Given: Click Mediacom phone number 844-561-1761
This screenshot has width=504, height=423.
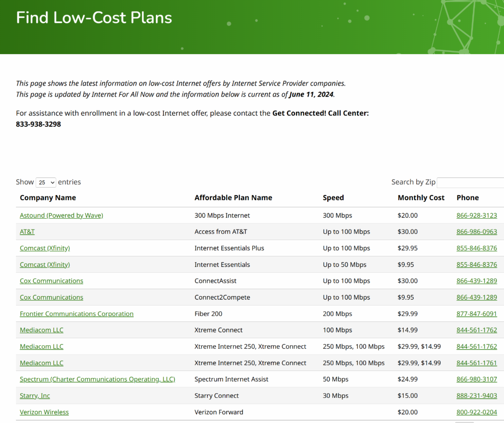Looking at the screenshot, I should tap(477, 363).
